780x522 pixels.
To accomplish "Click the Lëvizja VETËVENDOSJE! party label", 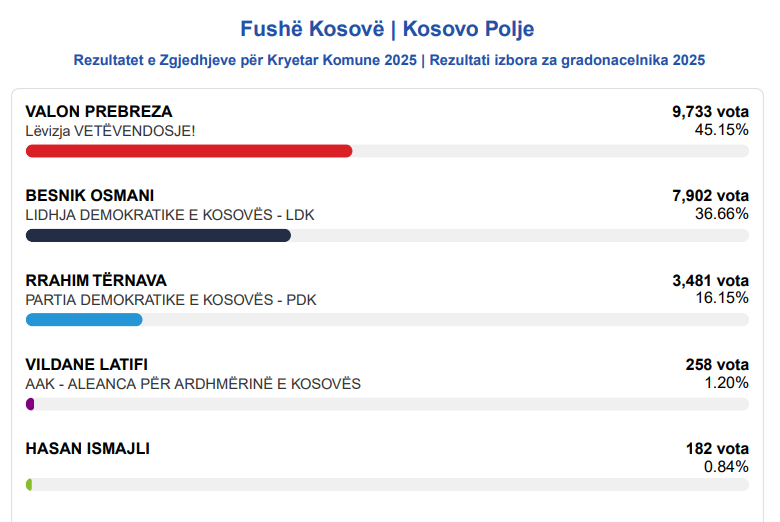I will (110, 130).
